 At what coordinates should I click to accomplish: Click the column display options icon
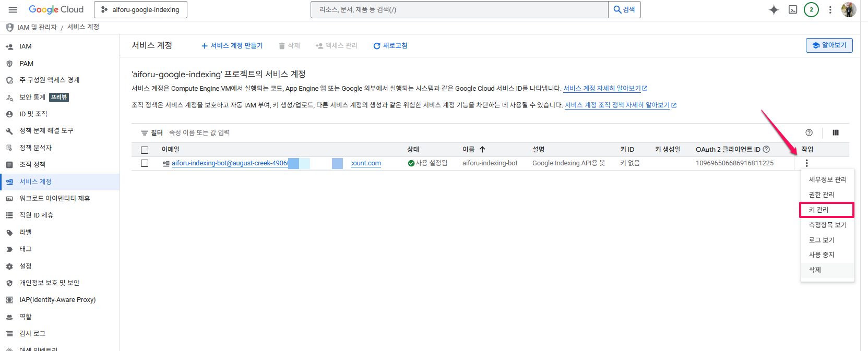click(x=835, y=133)
